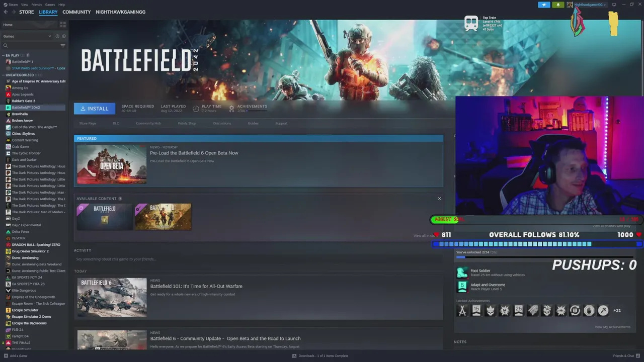Image resolution: width=644 pixels, height=362 pixels.
Task: Select the Adapt and Overcome achievement icon
Action: click(462, 287)
